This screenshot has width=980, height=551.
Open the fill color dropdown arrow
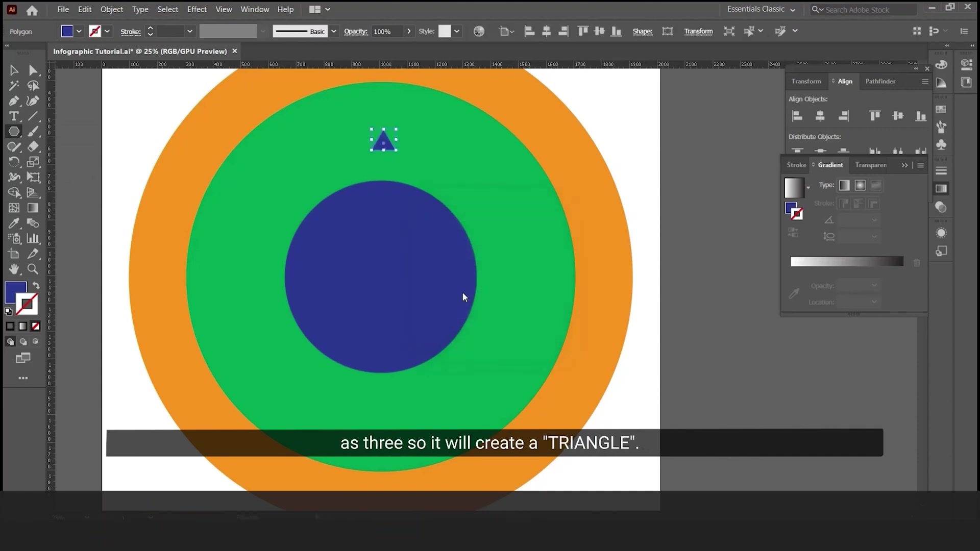(79, 32)
